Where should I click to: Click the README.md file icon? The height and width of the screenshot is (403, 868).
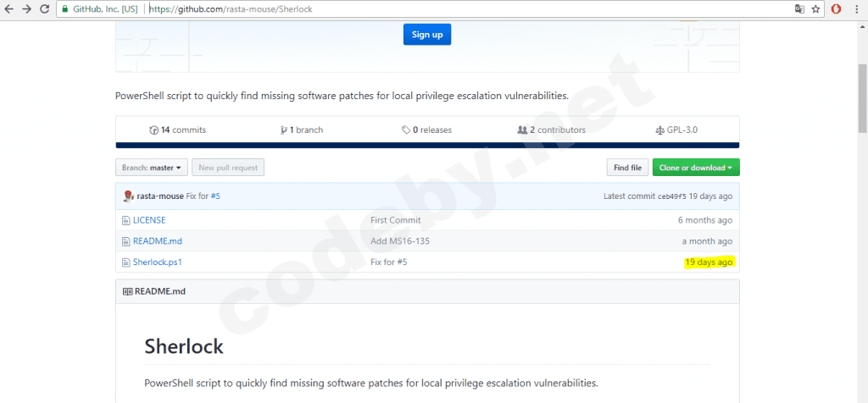pyautogui.click(x=125, y=241)
